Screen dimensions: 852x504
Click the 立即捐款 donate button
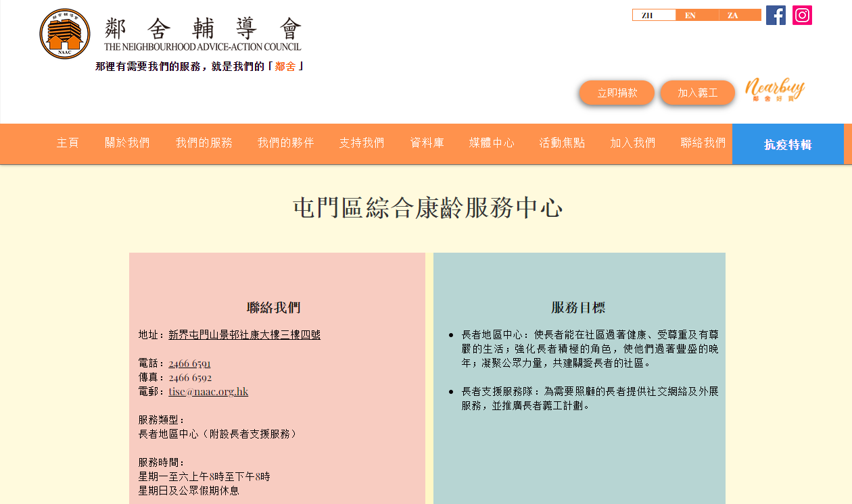[617, 93]
